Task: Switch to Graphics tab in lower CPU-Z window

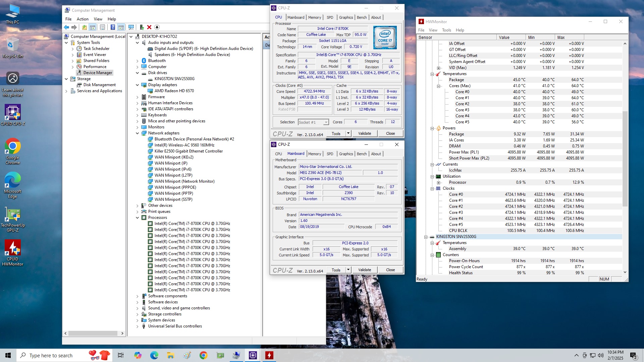Action: (x=346, y=154)
